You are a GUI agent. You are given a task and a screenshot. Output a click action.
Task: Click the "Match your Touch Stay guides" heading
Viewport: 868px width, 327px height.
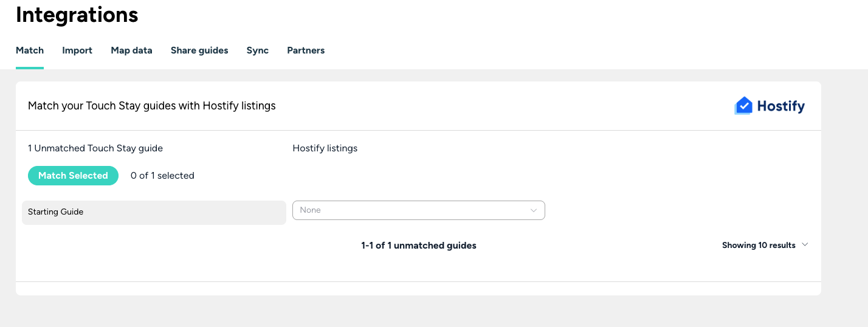[152, 106]
